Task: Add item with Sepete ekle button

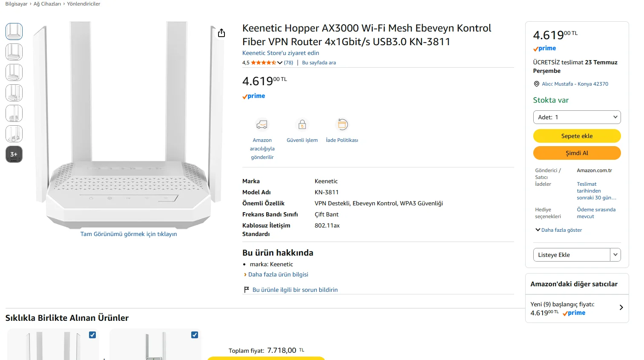Action: 577,136
